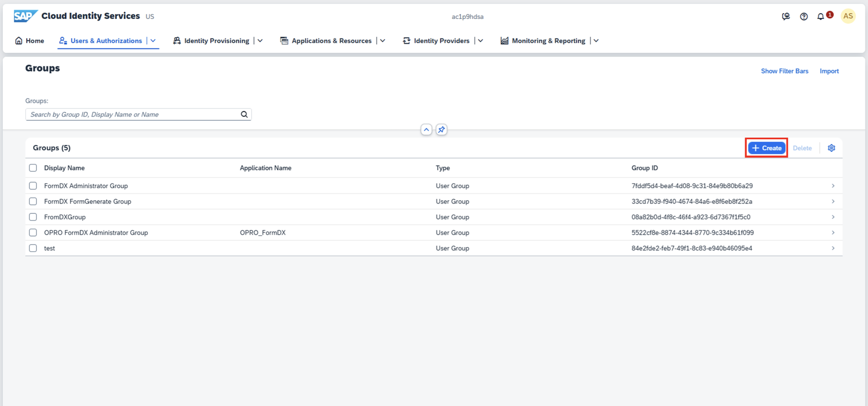868x406 pixels.
Task: Toggle the select-all checkbox in header
Action: [33, 168]
